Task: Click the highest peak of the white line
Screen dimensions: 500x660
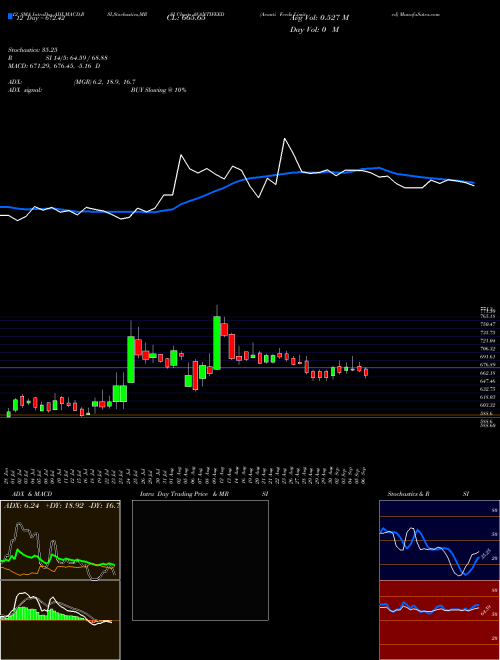Action: 285,138
